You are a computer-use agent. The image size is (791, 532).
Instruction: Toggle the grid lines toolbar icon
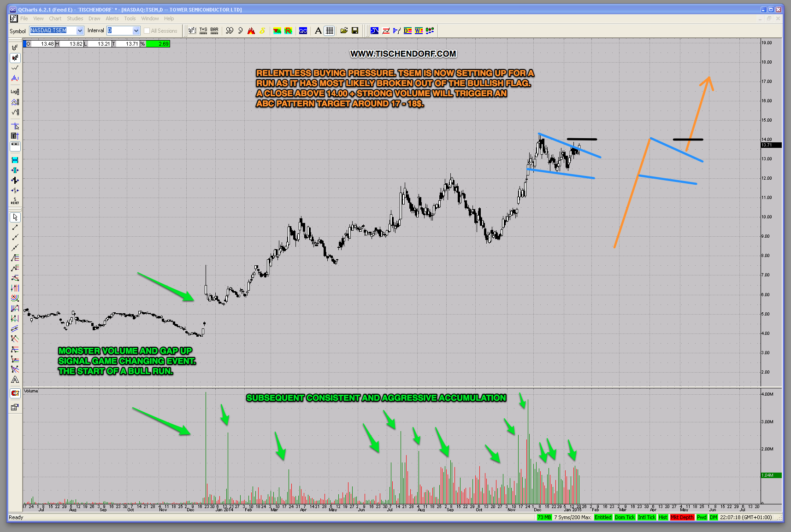click(329, 31)
